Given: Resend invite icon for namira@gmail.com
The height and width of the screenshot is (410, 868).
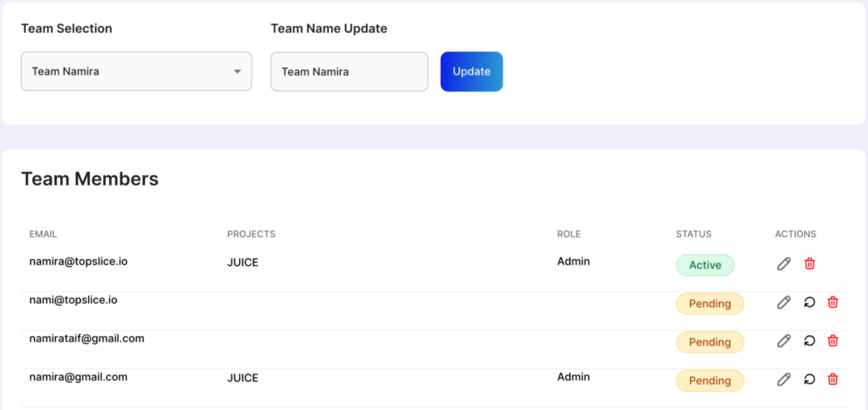Looking at the screenshot, I should (810, 380).
